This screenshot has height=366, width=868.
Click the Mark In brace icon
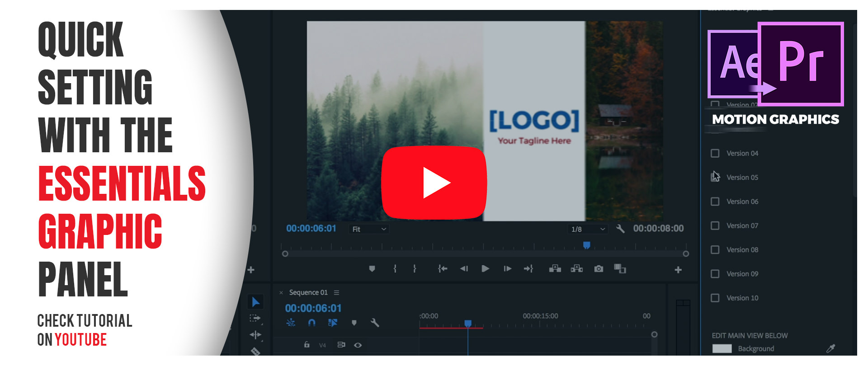pyautogui.click(x=395, y=269)
